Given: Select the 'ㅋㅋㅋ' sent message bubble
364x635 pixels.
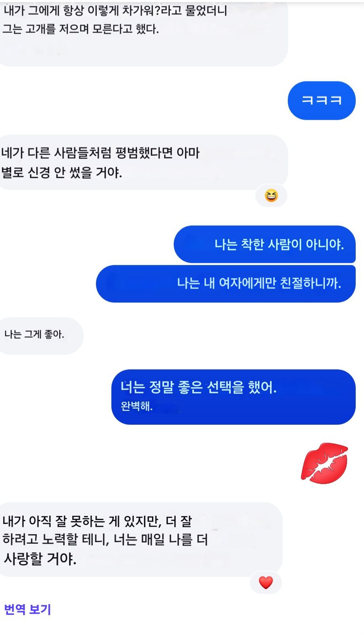Looking at the screenshot, I should pyautogui.click(x=322, y=100).
